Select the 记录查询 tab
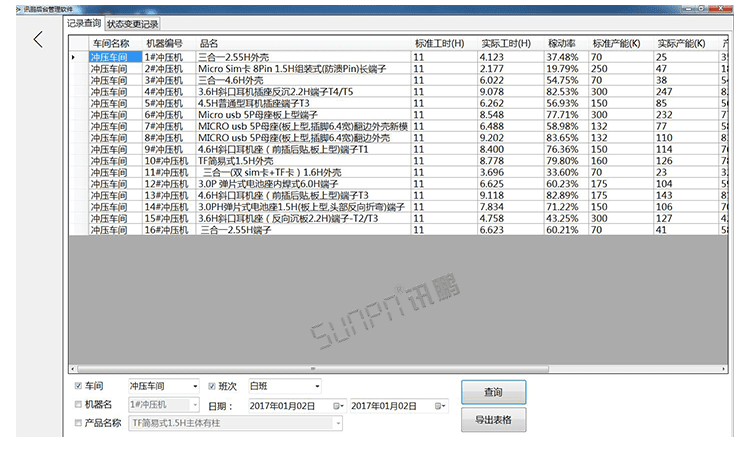Screen dimensions: 750x472 [x=83, y=24]
